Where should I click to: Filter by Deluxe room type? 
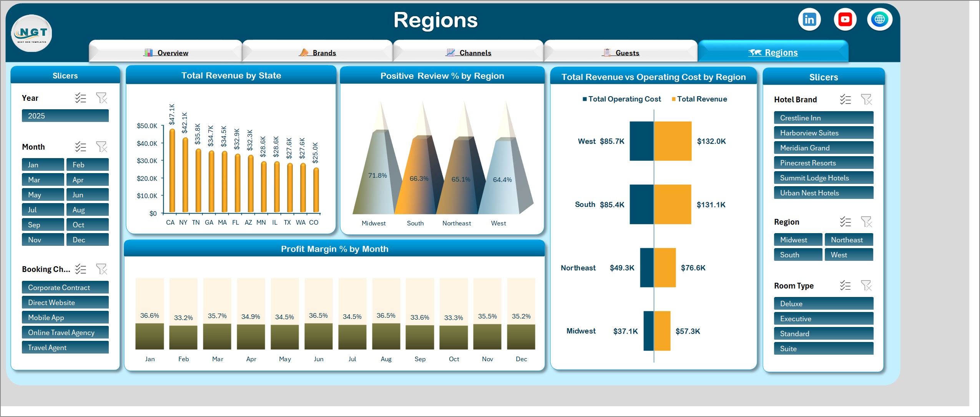(x=824, y=304)
